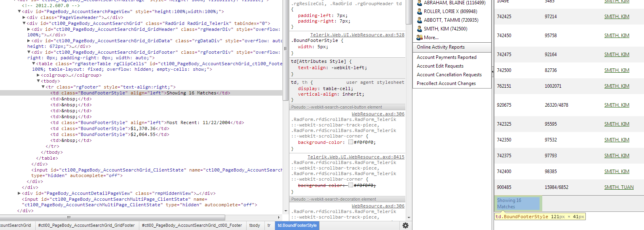Select the AccountSearchGrid_GridFooter breadcrumb
644x230 pixels.
[x=86, y=225]
